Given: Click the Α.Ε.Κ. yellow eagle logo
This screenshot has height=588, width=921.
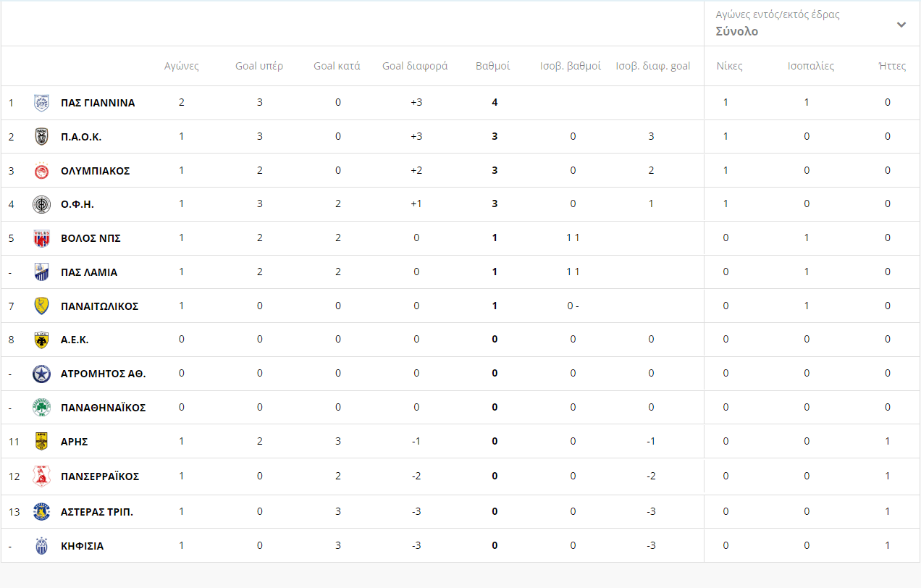Looking at the screenshot, I should point(42,340).
